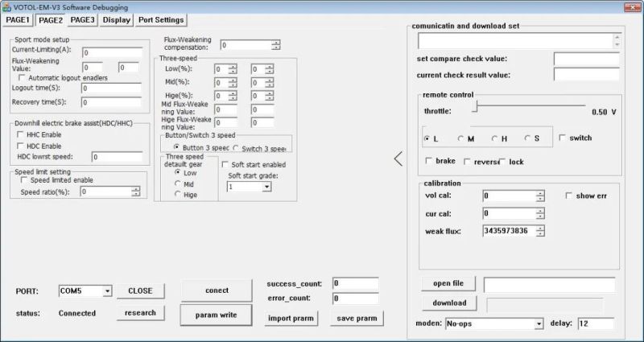644x342 pixels.
Task: Click the Current-Limiting(A) input field
Action: 112,52
